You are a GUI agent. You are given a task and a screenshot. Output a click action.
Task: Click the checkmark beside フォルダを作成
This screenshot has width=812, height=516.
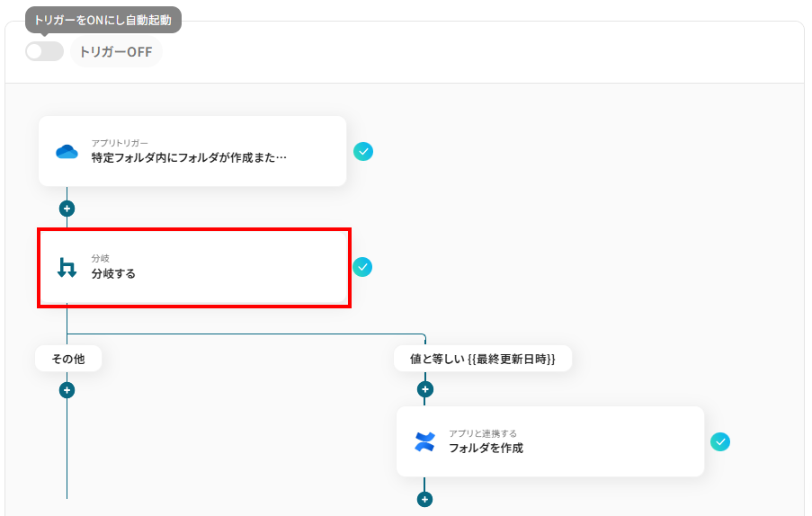(x=720, y=442)
